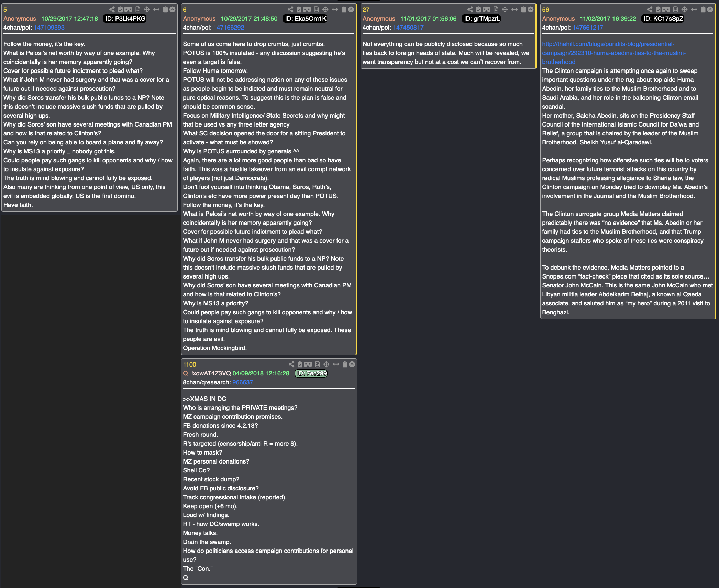Click the plain clipboard icon on post 56

click(703, 9)
